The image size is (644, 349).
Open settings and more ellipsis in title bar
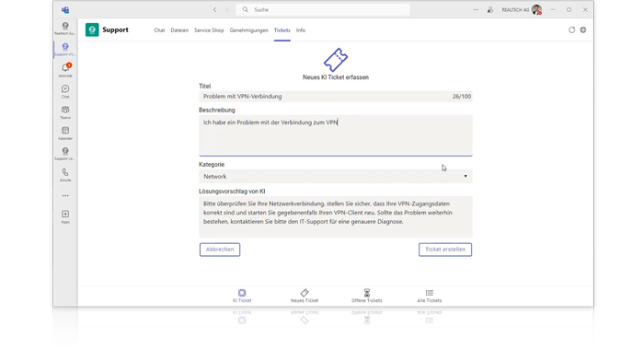[x=476, y=9]
